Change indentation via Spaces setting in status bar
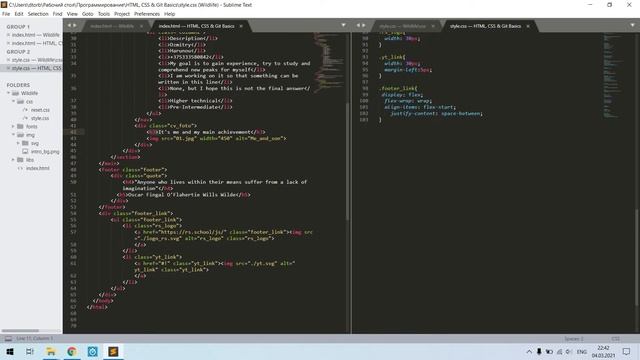The width and height of the screenshot is (640, 360). (574, 339)
